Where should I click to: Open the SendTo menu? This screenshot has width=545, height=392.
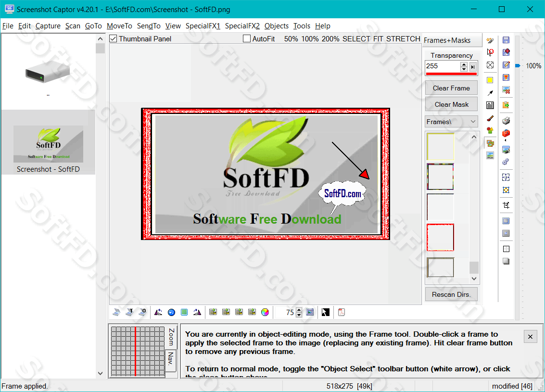tap(149, 26)
